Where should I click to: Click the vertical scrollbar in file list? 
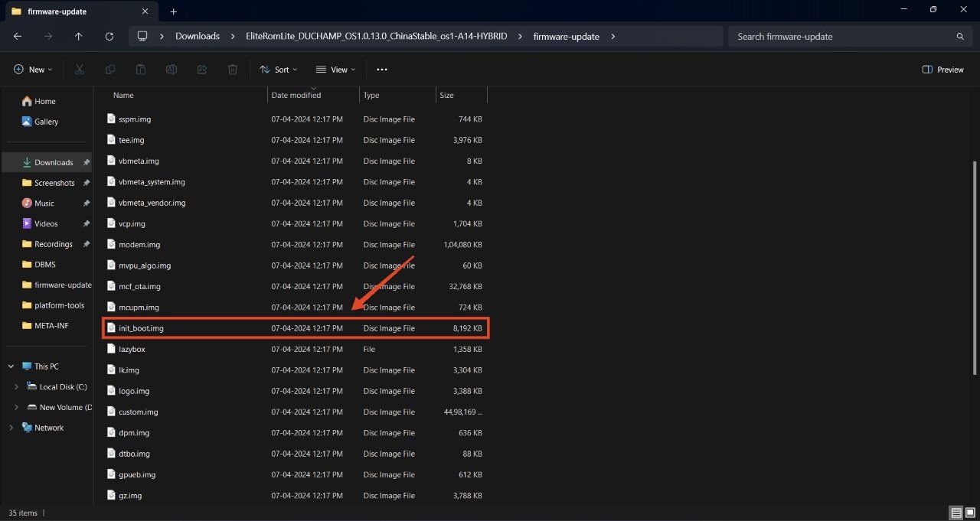975,268
